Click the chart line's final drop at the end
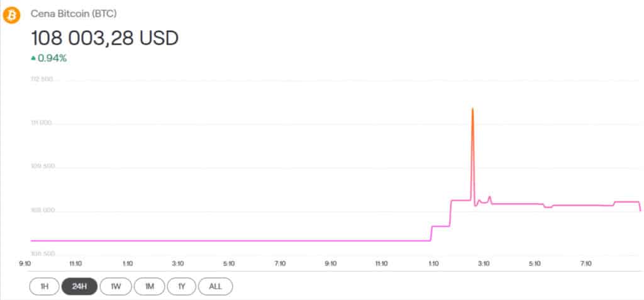Viewport: 644px width, 300px height. [x=640, y=207]
